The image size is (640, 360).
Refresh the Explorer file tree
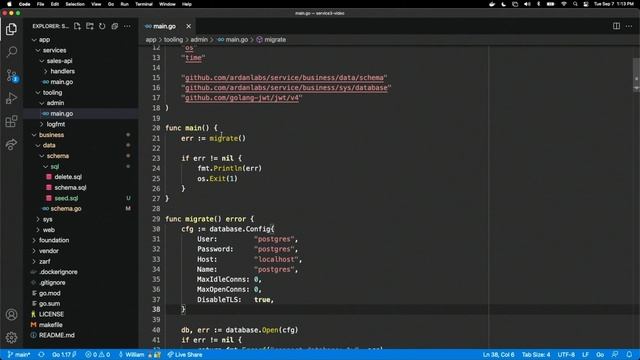pyautogui.click(x=102, y=26)
